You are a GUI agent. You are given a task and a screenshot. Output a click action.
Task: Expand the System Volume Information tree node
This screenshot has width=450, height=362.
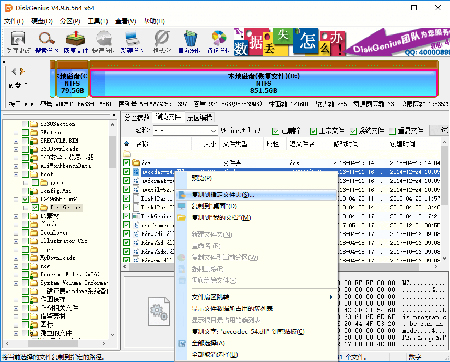coord(16,283)
